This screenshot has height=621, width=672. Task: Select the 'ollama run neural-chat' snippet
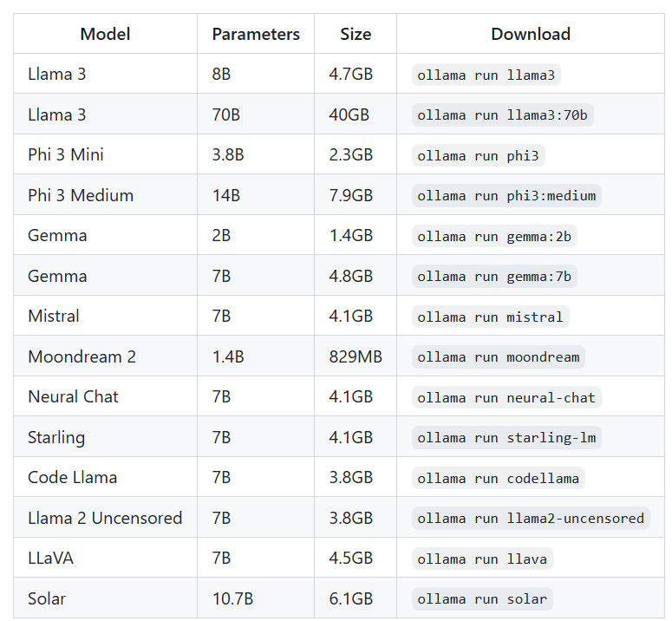click(506, 397)
